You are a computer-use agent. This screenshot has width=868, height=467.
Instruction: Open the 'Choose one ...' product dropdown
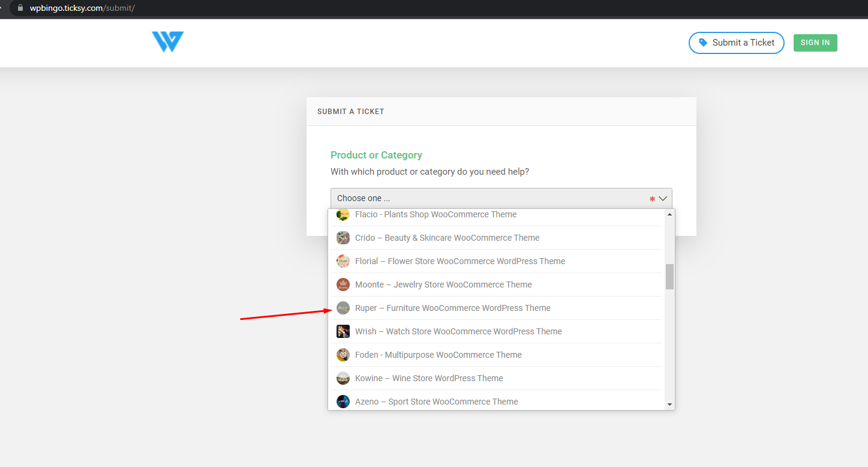(501, 198)
